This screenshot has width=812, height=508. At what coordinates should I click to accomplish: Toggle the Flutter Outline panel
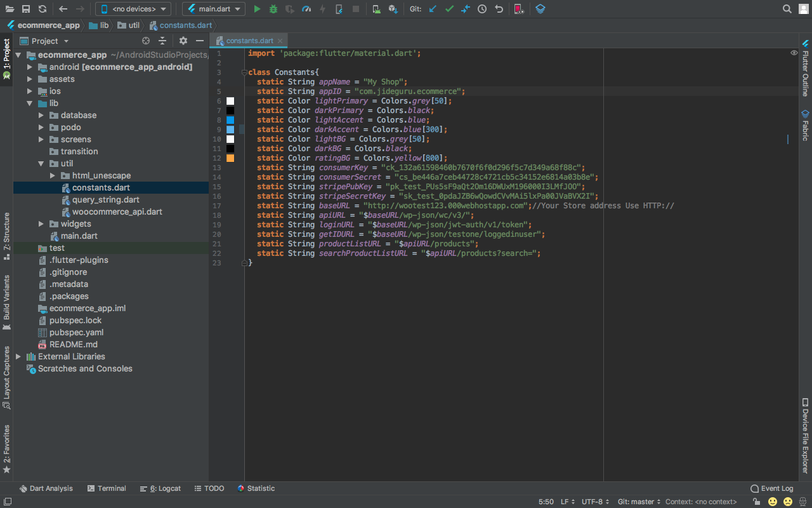point(805,68)
